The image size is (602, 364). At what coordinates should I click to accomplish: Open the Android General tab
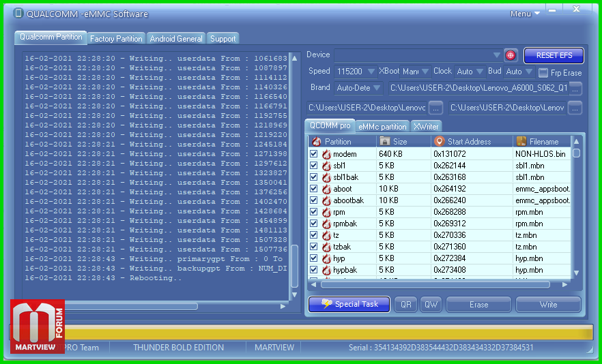(176, 39)
